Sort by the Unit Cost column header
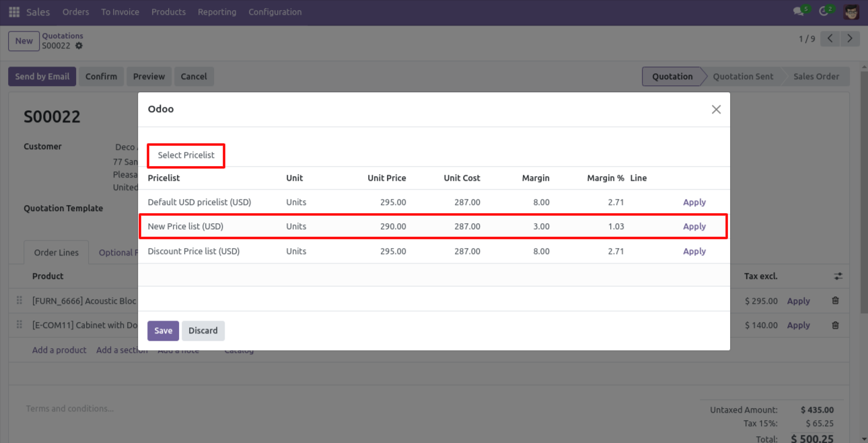Image resolution: width=868 pixels, height=443 pixels. [462, 178]
